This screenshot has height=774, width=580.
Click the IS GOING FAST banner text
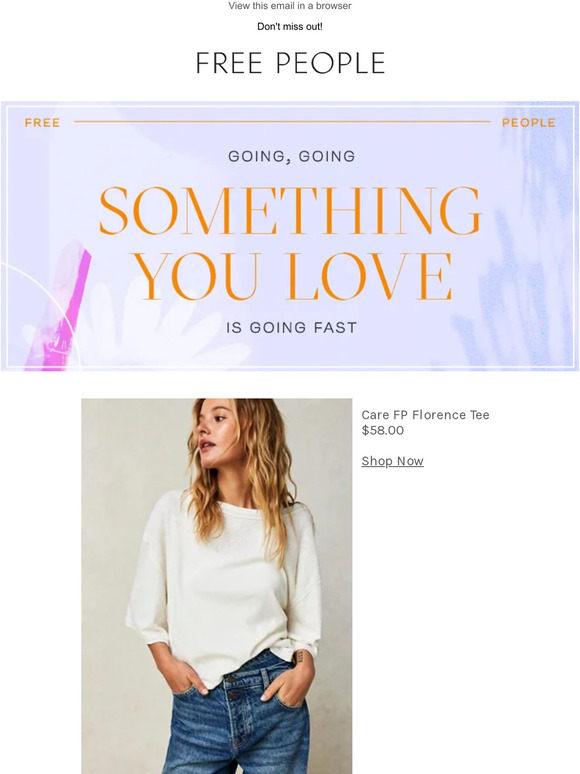tap(291, 327)
